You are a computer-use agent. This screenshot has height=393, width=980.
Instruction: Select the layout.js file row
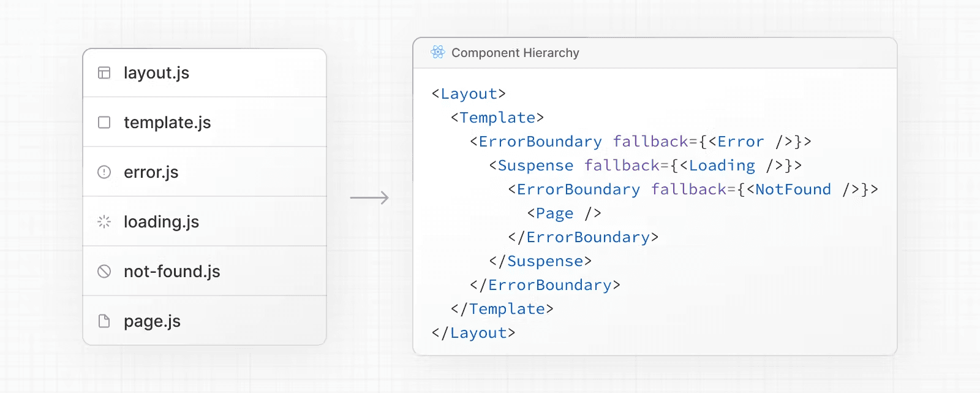tap(205, 73)
